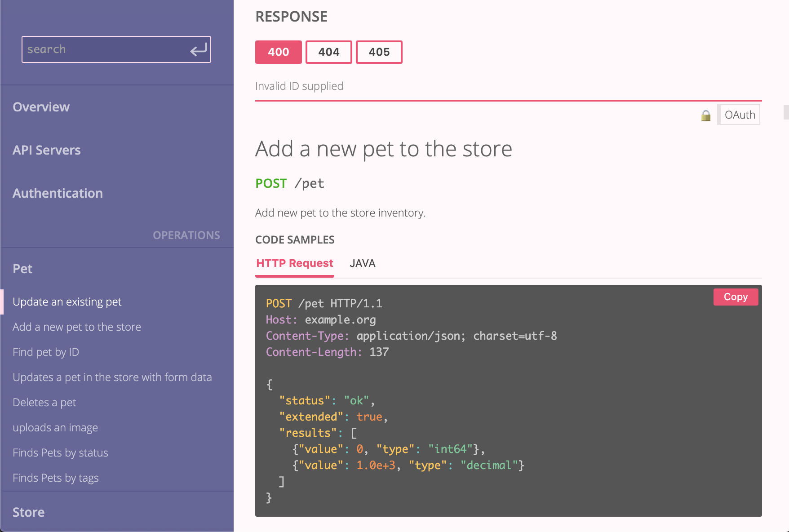Screen dimensions: 789x532
Task: Expand the Store operations group
Action: [x=29, y=512]
